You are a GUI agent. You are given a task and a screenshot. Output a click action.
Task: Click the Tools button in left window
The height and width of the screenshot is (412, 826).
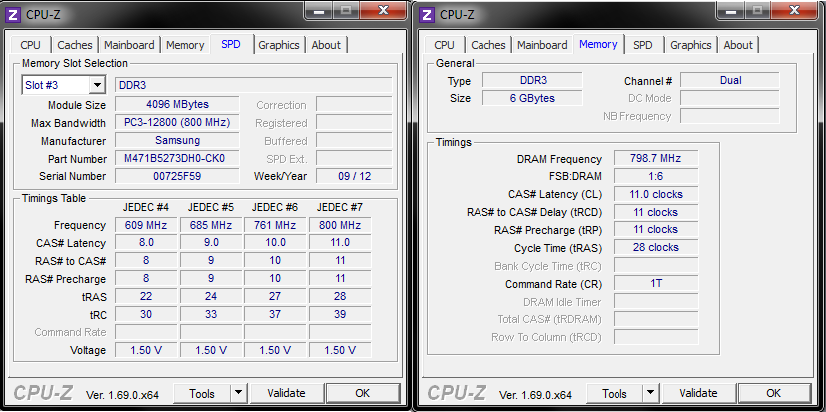[x=202, y=394]
